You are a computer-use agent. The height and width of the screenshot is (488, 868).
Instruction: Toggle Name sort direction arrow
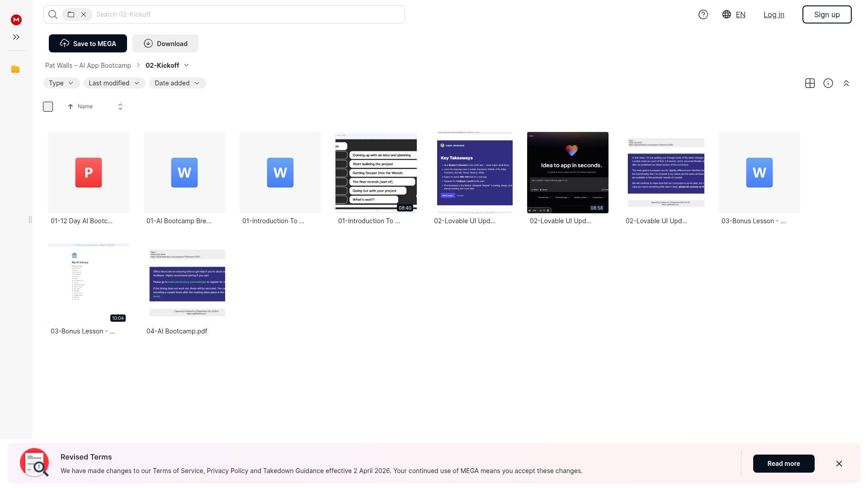point(71,107)
